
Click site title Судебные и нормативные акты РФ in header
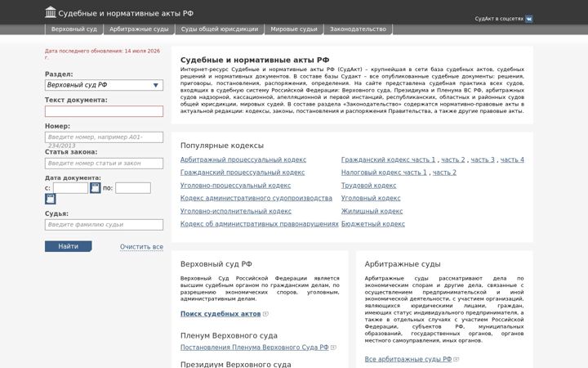pyautogui.click(x=126, y=13)
